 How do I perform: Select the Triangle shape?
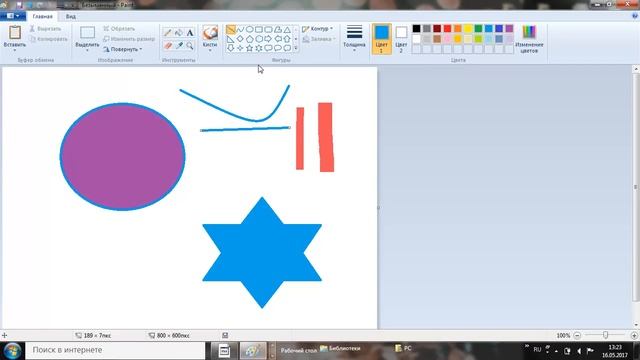click(287, 29)
